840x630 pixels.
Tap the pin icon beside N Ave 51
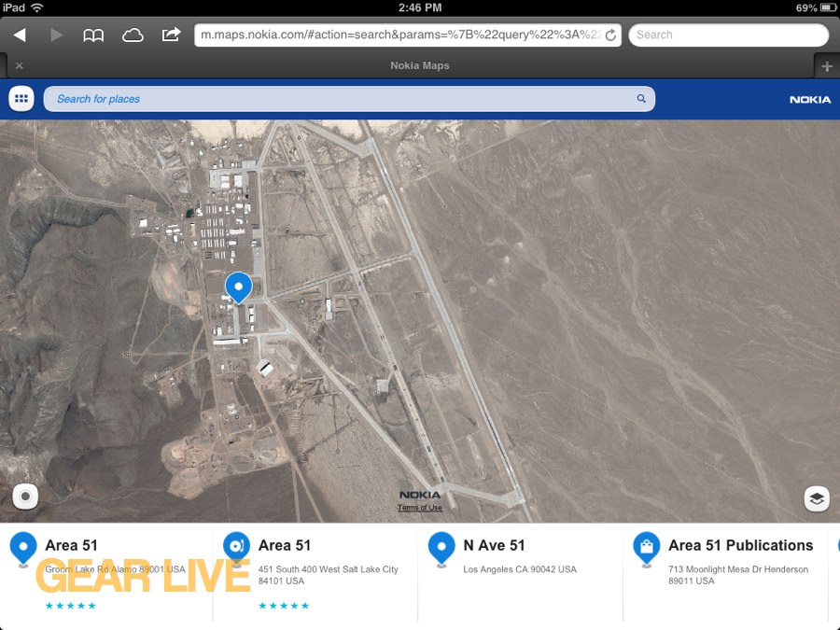pos(441,549)
